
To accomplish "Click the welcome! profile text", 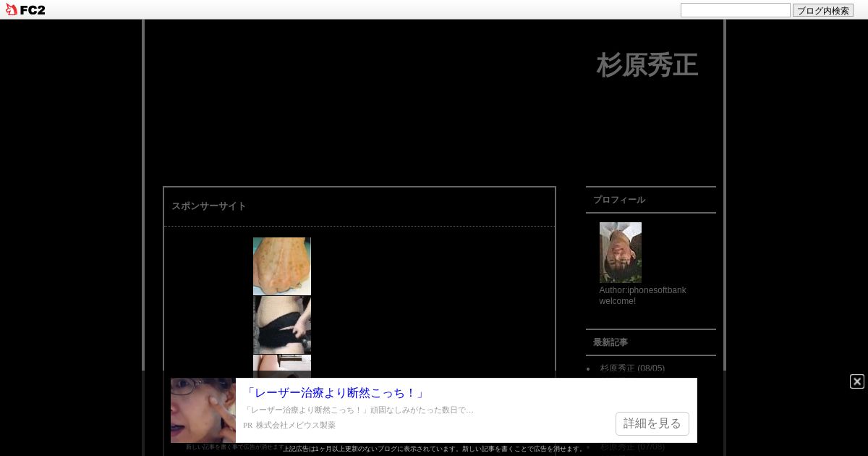I will [x=618, y=301].
